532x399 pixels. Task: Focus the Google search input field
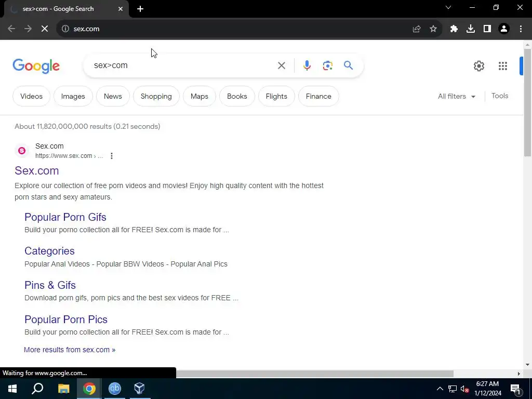[183, 65]
